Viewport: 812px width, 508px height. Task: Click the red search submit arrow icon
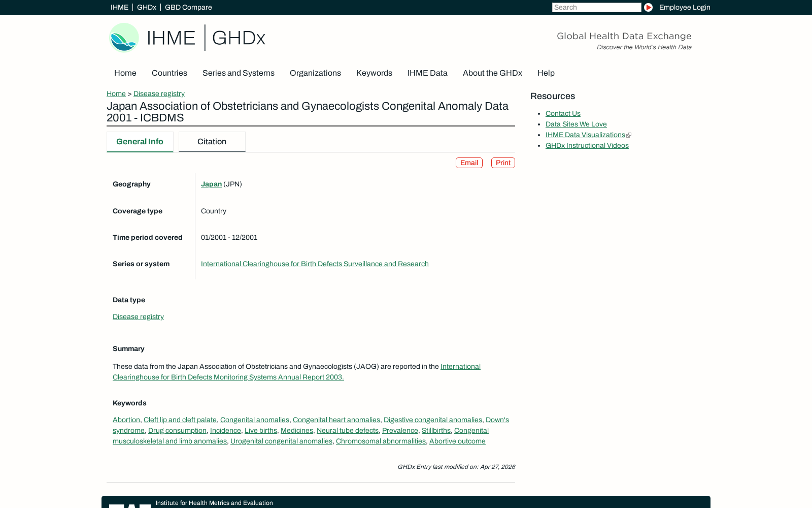(648, 7)
